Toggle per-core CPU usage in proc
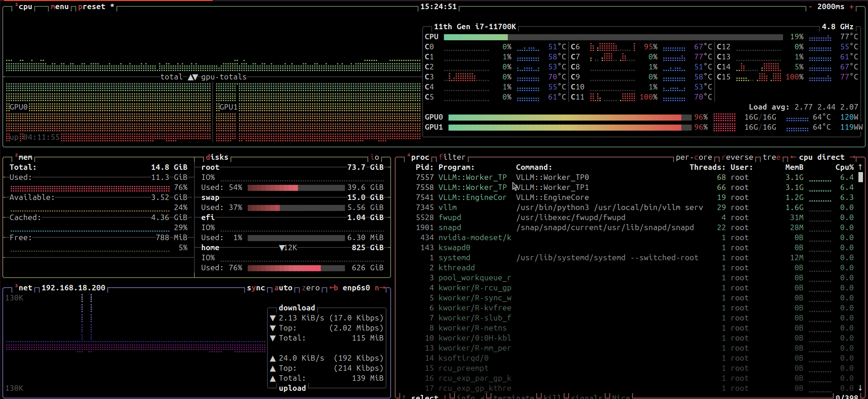The width and height of the screenshot is (868, 399). (694, 157)
